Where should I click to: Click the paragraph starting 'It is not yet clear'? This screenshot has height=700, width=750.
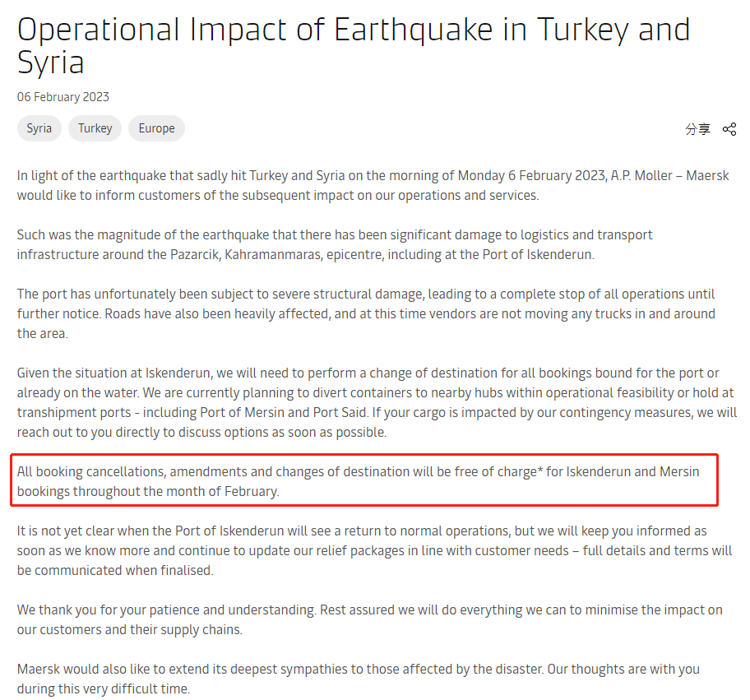(374, 551)
